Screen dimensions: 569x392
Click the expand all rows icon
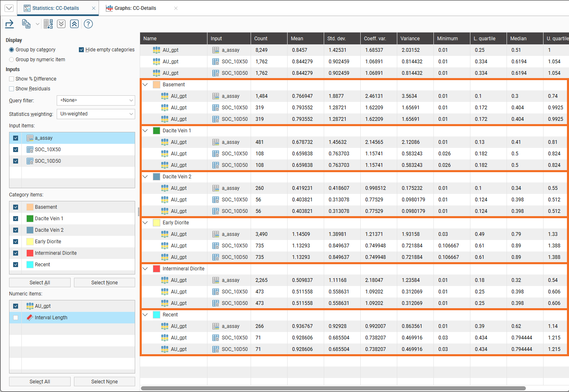[x=61, y=24]
